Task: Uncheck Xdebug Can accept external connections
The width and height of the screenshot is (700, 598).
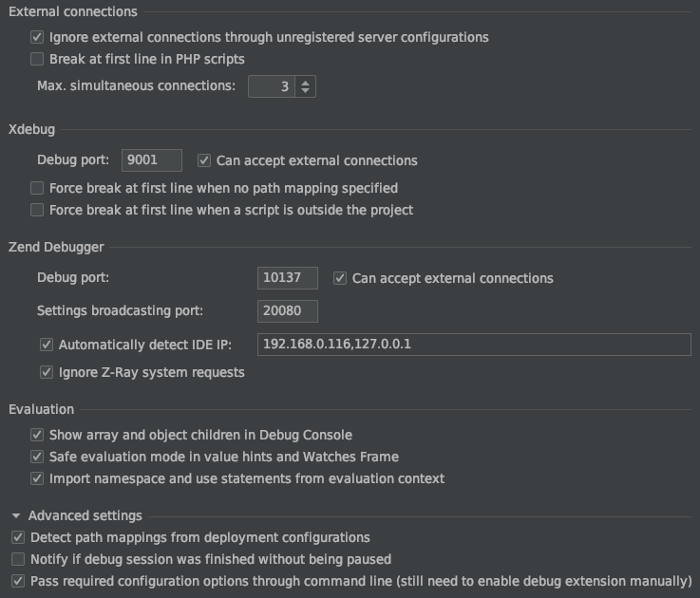Action: point(204,161)
